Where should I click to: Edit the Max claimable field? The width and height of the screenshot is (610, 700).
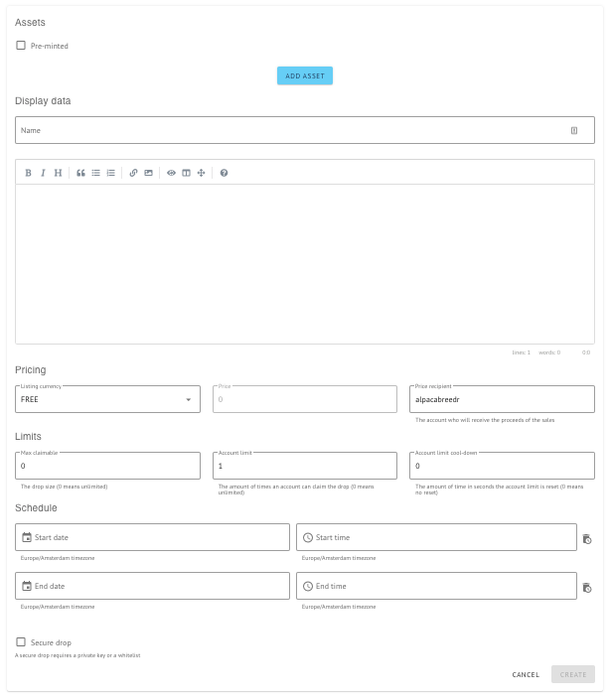pos(107,466)
